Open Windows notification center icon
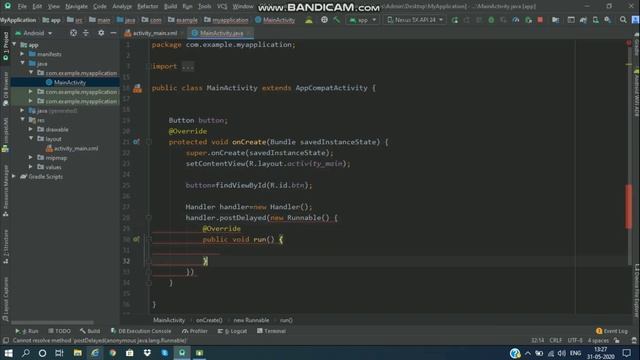The image size is (640, 360). [627, 353]
